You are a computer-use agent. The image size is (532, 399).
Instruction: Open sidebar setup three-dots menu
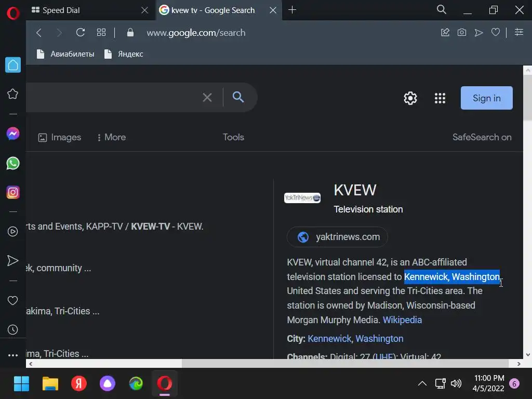[13, 355]
